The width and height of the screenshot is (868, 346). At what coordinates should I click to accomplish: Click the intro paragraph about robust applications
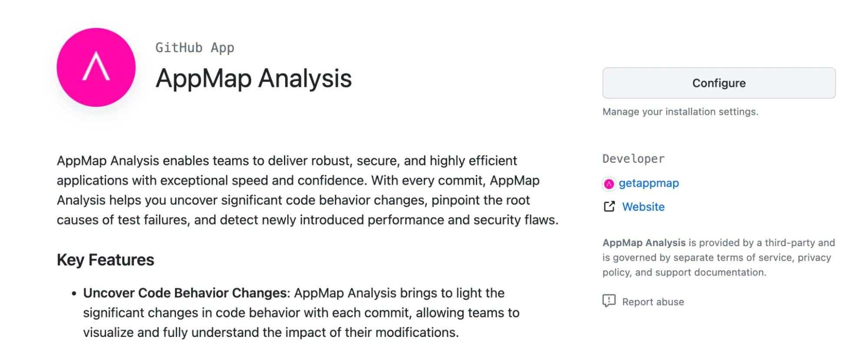[307, 190]
